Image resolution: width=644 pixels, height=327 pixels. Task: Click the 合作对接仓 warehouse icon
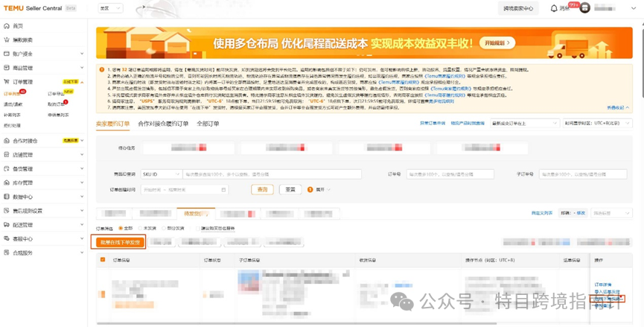(6, 141)
